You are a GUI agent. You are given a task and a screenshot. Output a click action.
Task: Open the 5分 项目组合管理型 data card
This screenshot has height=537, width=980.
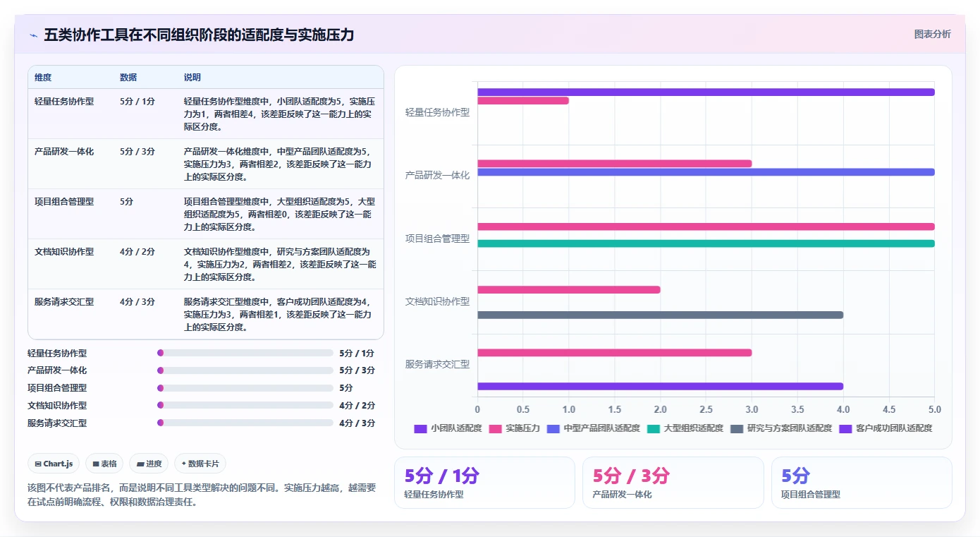(x=862, y=483)
